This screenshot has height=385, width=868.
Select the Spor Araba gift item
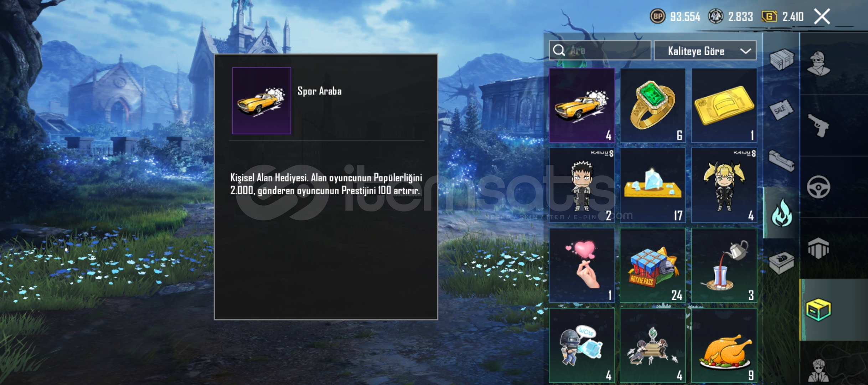pyautogui.click(x=582, y=106)
